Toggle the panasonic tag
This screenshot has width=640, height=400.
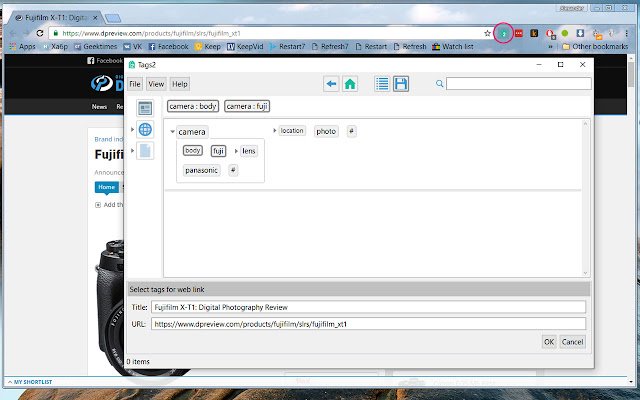(201, 170)
